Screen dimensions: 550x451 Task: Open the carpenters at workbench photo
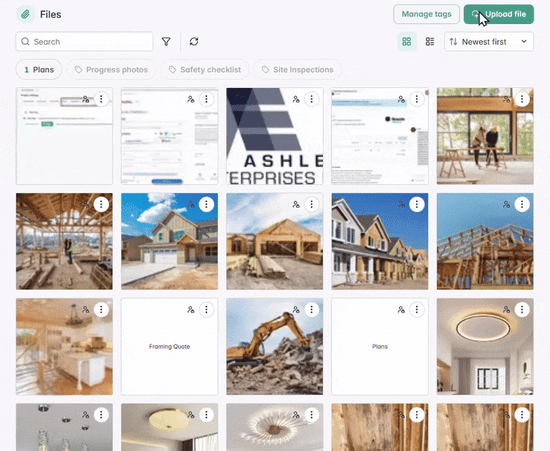(485, 136)
